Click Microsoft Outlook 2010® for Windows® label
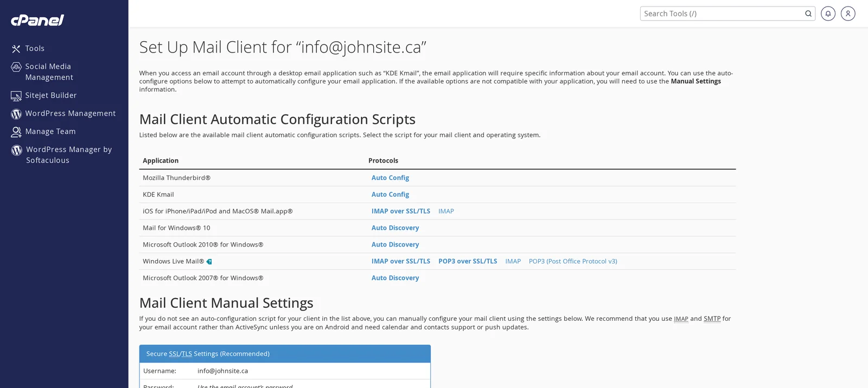This screenshot has height=388, width=868. tap(203, 245)
